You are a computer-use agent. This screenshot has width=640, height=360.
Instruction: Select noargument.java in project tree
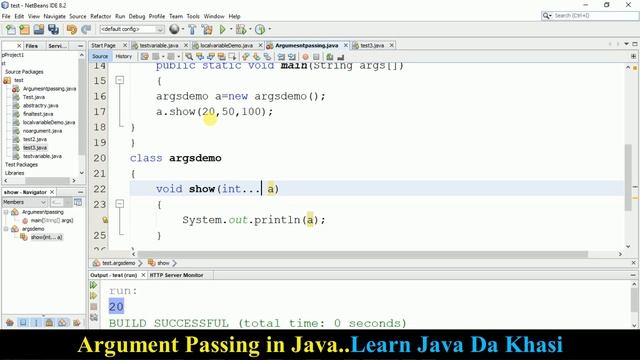tap(42, 131)
